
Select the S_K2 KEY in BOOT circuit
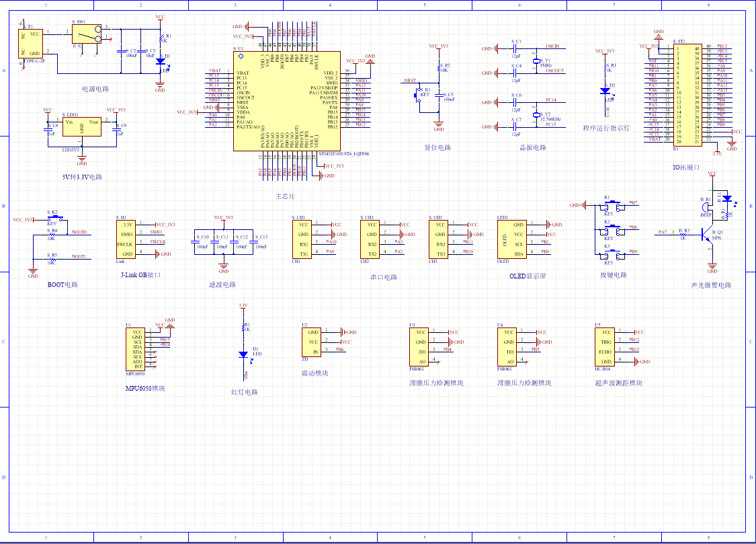[x=57, y=218]
